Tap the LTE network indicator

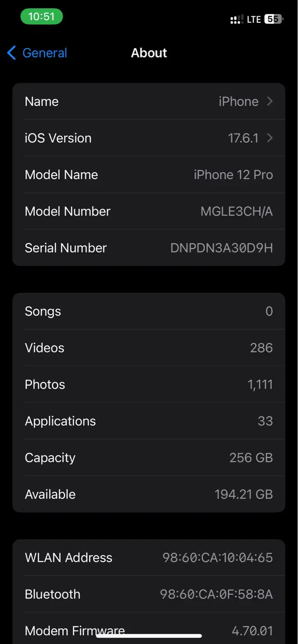[x=254, y=20]
